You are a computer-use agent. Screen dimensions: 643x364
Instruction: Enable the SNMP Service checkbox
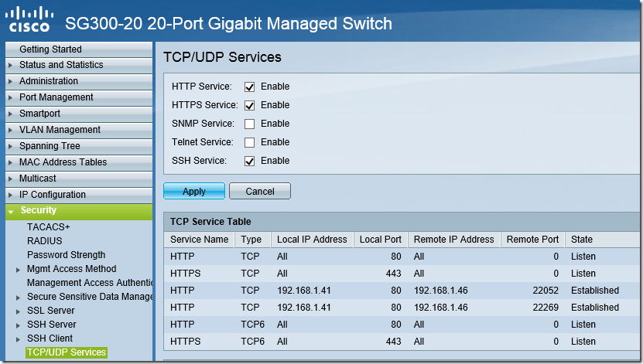pyautogui.click(x=249, y=124)
